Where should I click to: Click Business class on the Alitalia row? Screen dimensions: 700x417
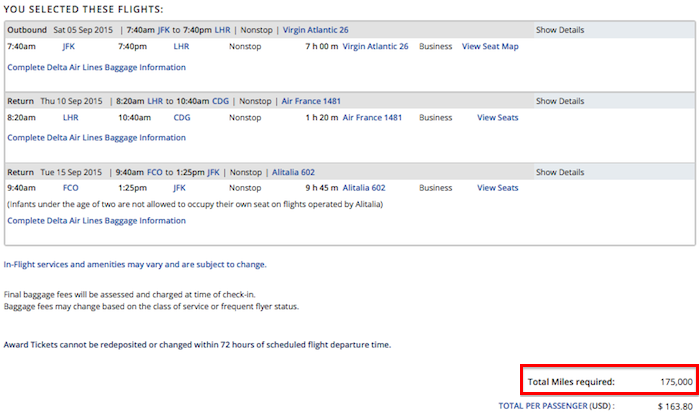(x=436, y=188)
